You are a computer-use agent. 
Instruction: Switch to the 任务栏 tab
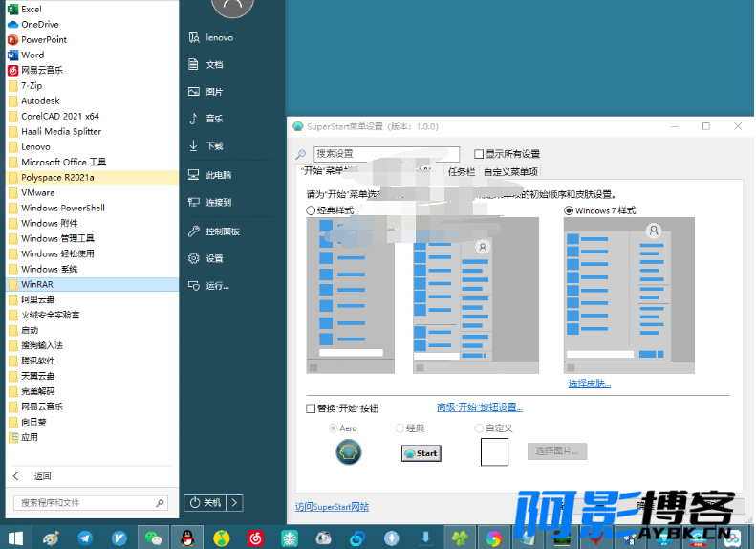click(x=462, y=172)
